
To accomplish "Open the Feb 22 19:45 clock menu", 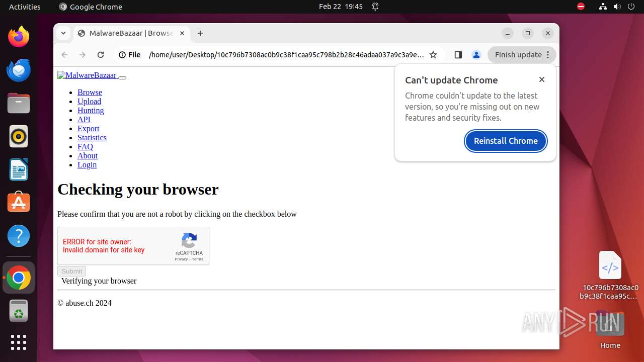I will pos(341,7).
